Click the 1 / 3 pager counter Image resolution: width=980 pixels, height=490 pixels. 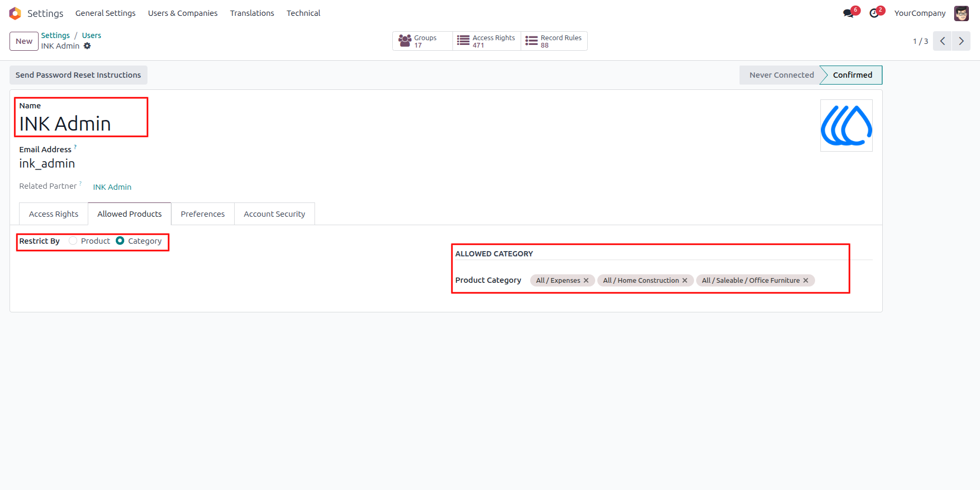pyautogui.click(x=920, y=41)
